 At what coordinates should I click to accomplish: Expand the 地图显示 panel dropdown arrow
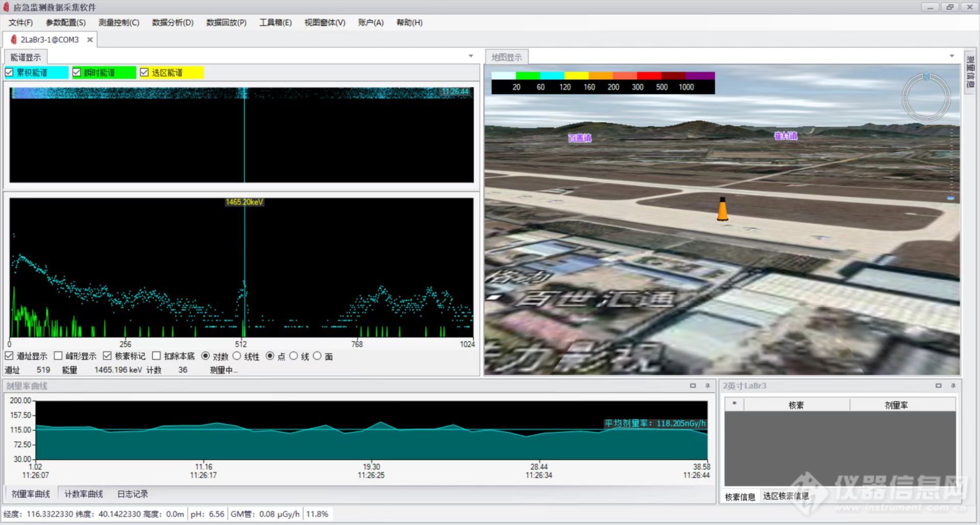point(952,56)
